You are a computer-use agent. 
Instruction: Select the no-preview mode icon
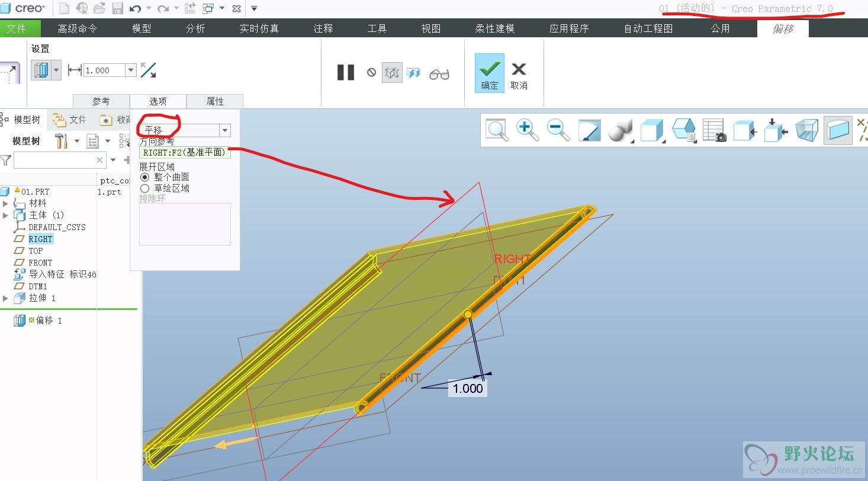pyautogui.click(x=371, y=73)
